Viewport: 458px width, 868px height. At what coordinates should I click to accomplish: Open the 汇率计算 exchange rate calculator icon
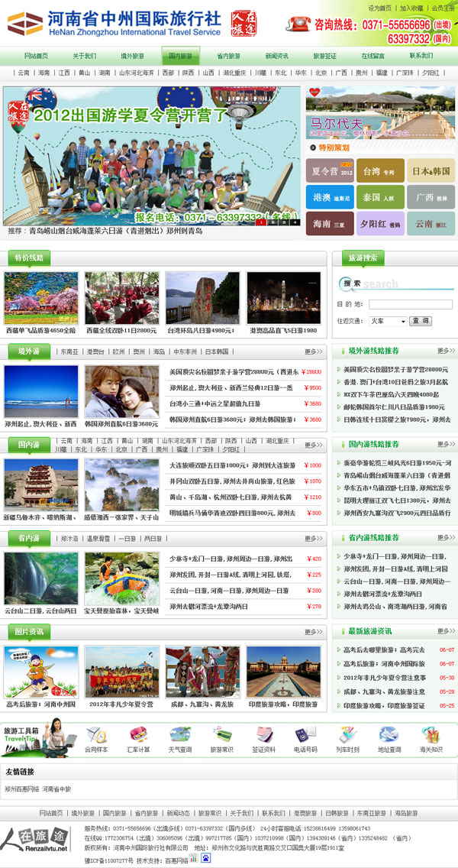(138, 735)
